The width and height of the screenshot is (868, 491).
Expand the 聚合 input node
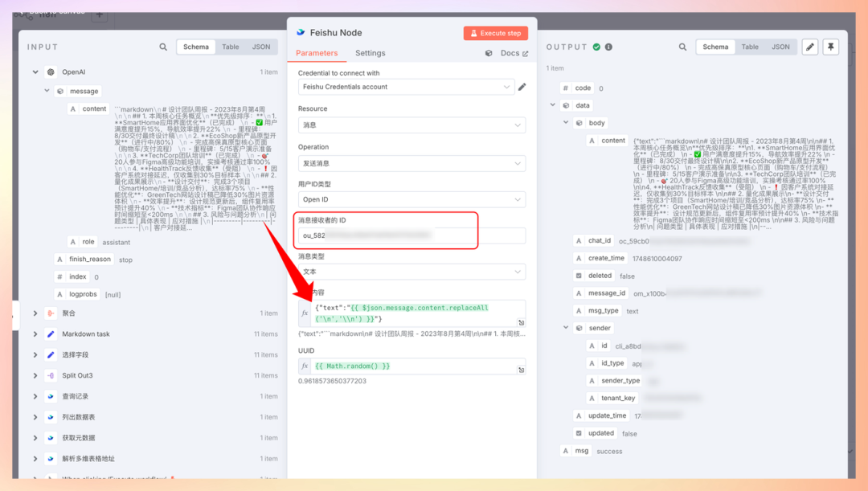(x=35, y=313)
